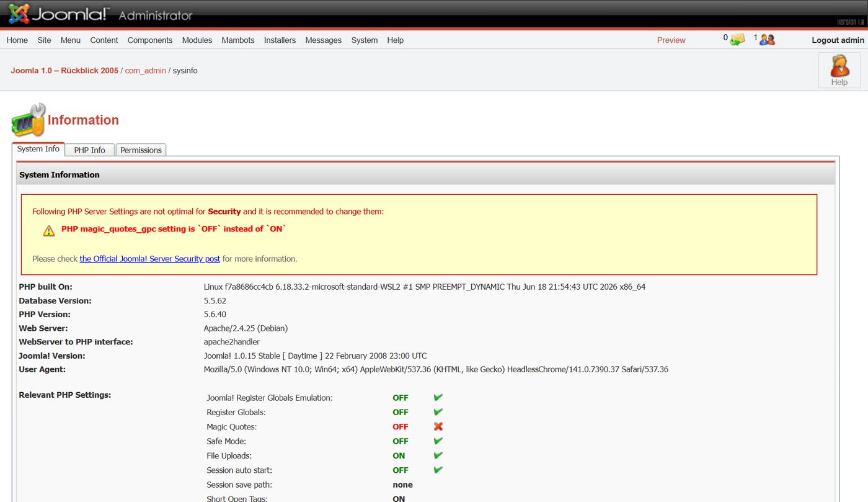
Task: Open the Home menu
Action: coord(17,40)
